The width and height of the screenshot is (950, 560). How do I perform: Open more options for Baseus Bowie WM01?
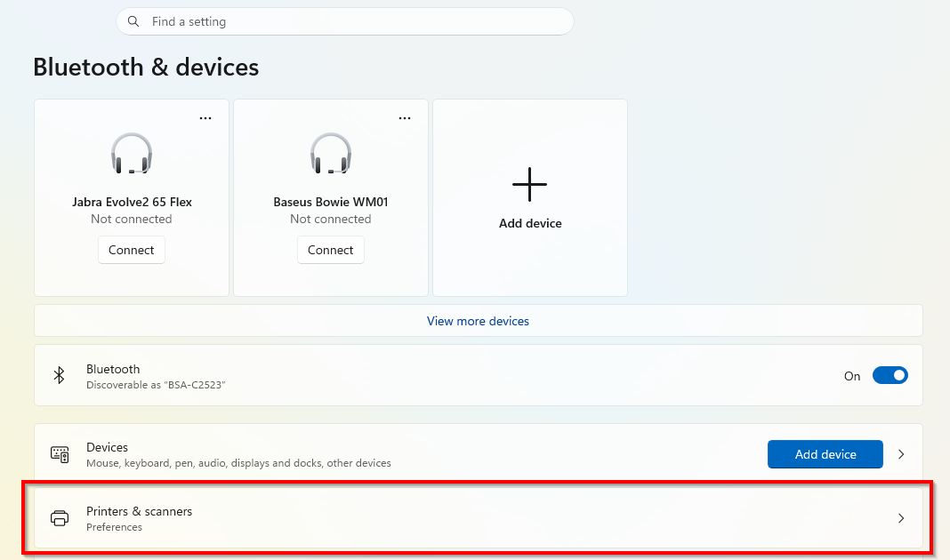pos(405,117)
